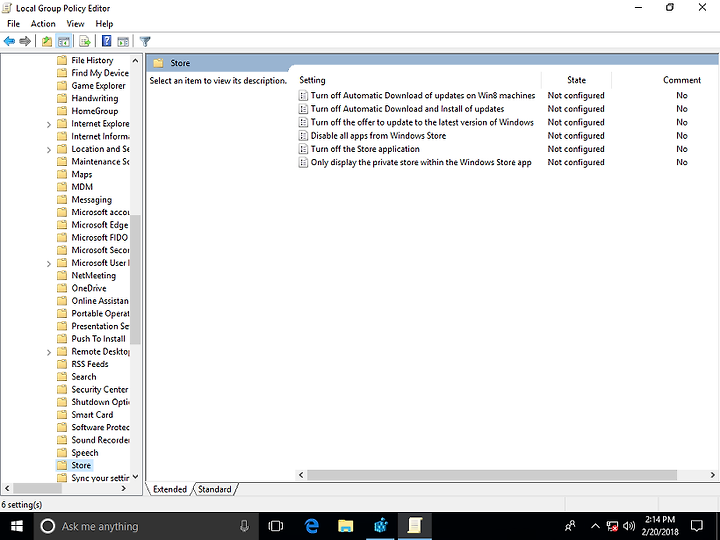Click the tree scrollbar down arrow

(135, 477)
